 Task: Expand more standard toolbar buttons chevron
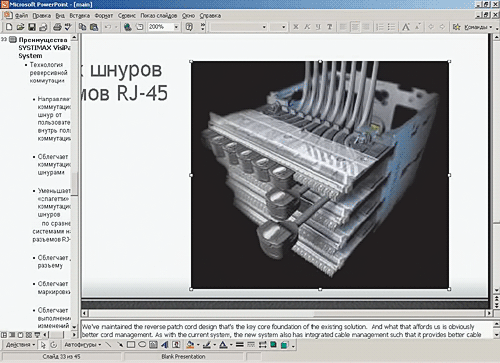click(x=203, y=27)
